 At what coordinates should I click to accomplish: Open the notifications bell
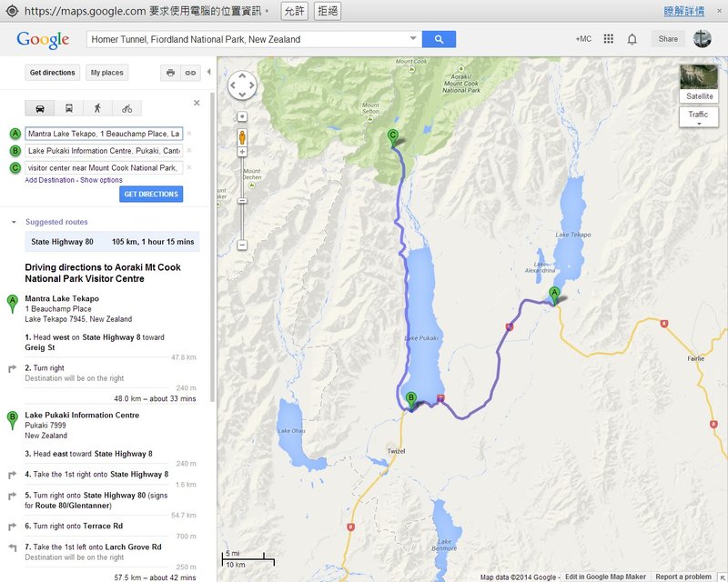(632, 39)
